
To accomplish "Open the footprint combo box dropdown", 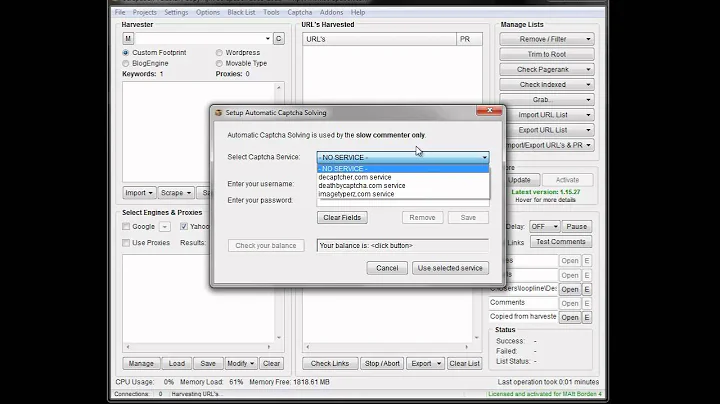I will point(267,39).
